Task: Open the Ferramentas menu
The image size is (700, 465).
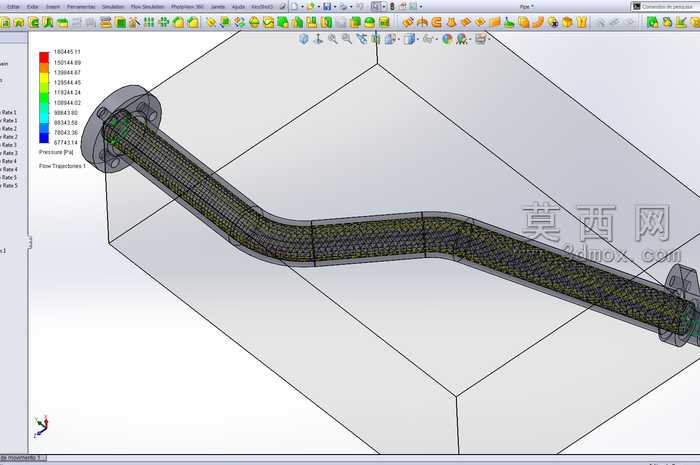Action: click(81, 7)
